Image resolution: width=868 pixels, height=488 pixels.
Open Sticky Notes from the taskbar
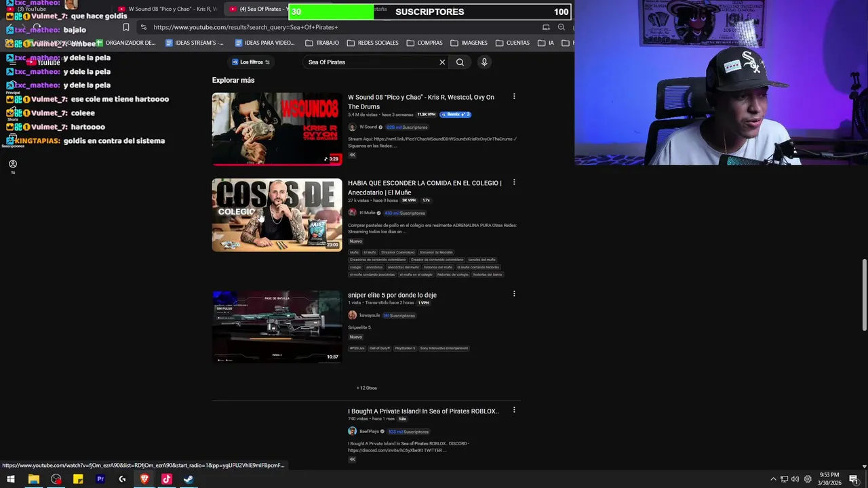point(78,479)
